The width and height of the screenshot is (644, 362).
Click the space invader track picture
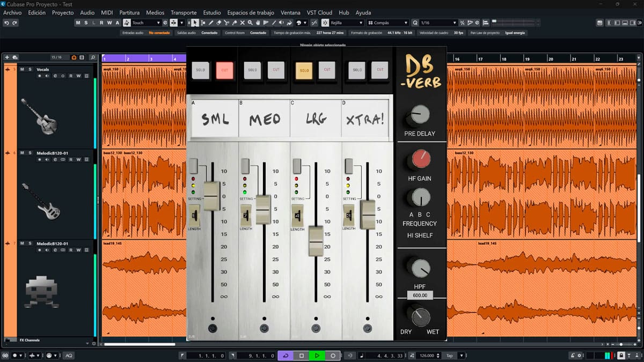click(x=42, y=292)
